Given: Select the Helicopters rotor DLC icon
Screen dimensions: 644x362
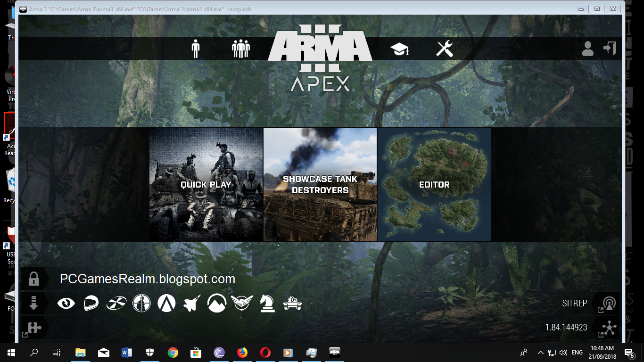Looking at the screenshot, I should click(116, 303).
